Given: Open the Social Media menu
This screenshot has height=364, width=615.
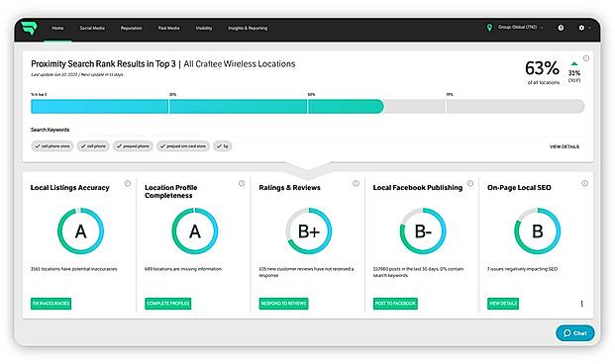Looking at the screenshot, I should click(92, 29).
